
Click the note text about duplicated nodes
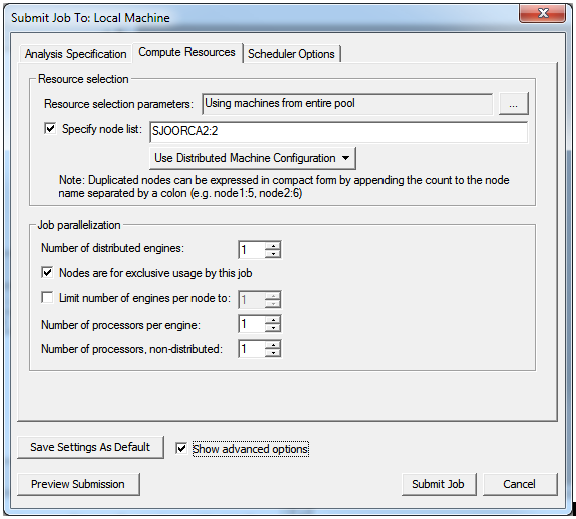point(284,187)
